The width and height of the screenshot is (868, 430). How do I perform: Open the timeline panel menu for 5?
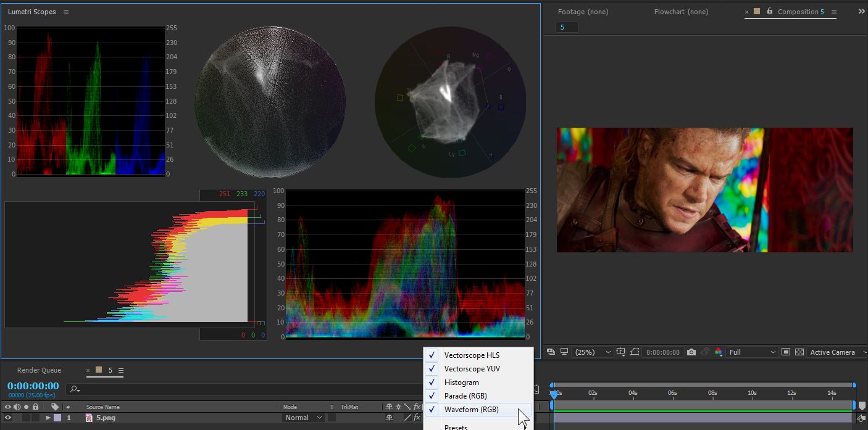(121, 370)
